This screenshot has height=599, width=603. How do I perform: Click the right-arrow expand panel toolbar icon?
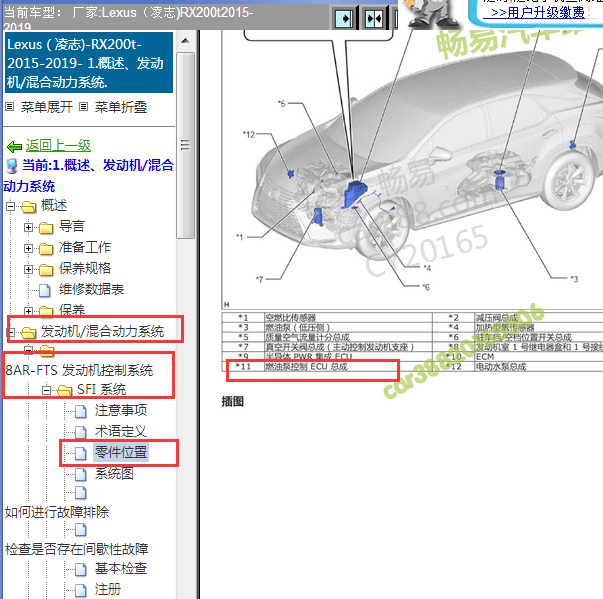tap(344, 18)
